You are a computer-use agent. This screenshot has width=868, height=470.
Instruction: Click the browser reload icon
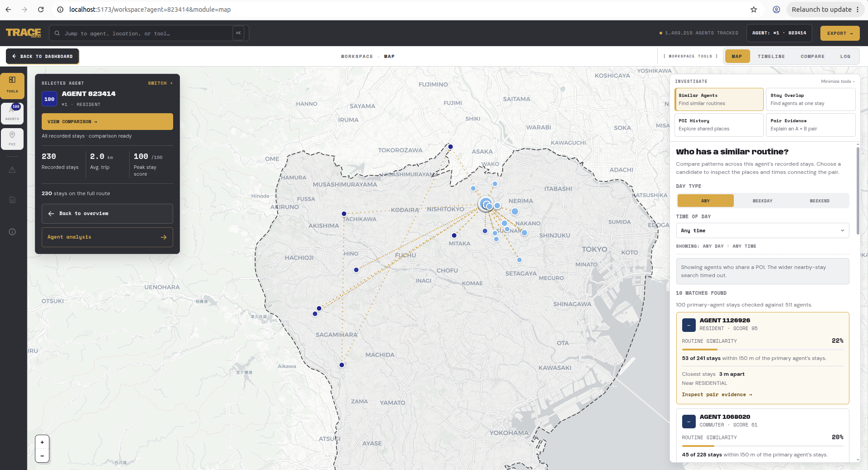point(41,10)
